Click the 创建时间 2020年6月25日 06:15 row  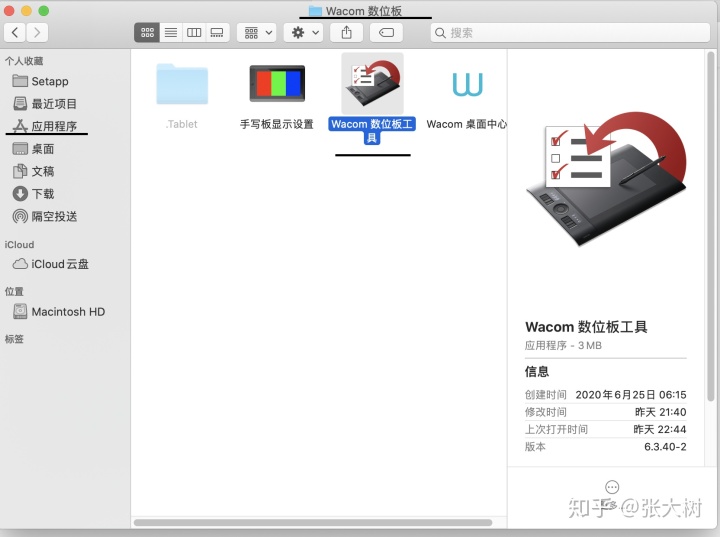point(605,395)
